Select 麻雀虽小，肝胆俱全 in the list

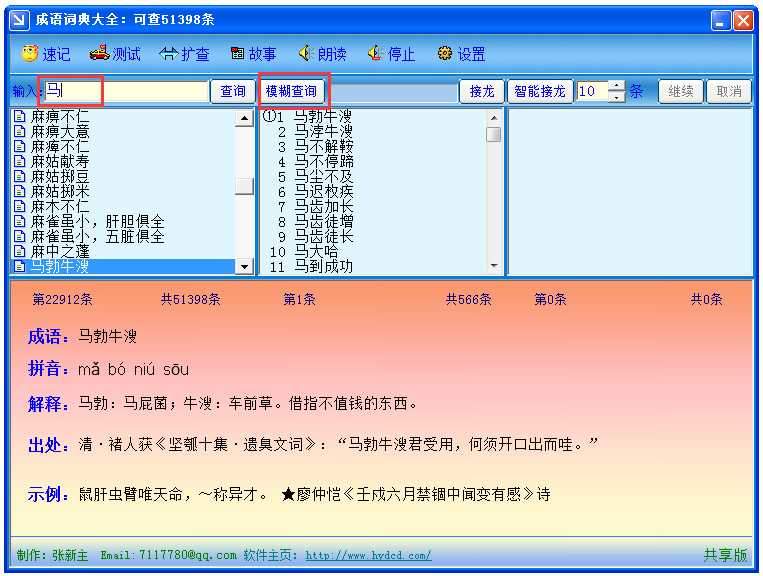pyautogui.click(x=97, y=221)
